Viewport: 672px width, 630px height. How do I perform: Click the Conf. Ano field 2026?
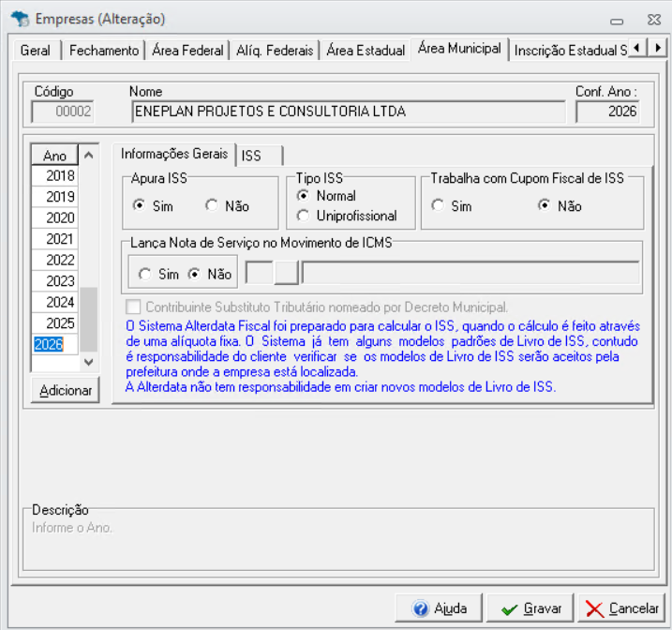(x=607, y=112)
